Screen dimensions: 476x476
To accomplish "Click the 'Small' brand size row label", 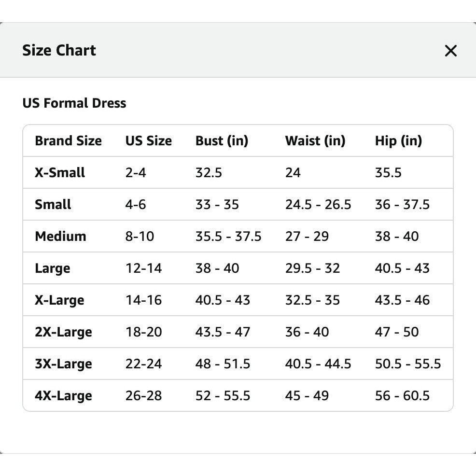I will click(x=53, y=205).
